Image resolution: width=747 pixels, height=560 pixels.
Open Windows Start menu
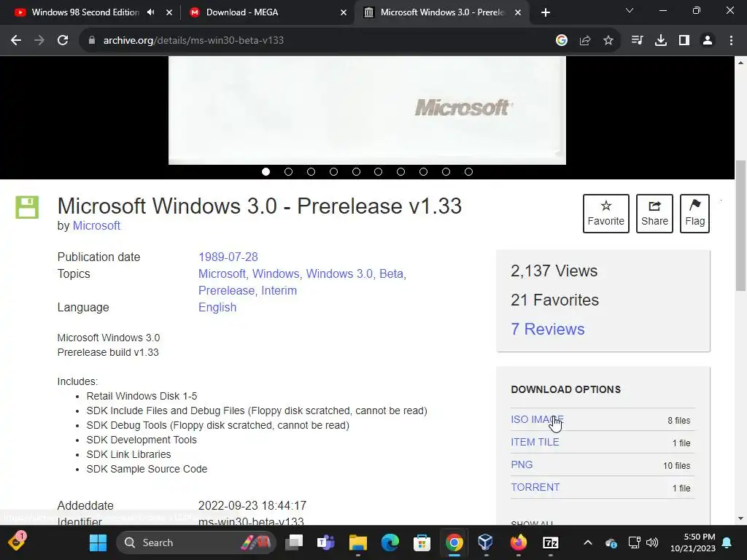coord(98,542)
